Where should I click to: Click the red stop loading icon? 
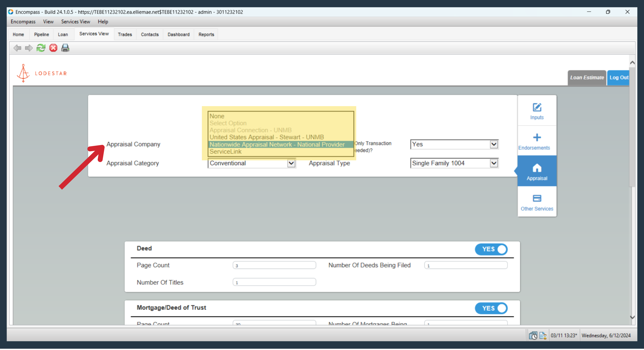(53, 48)
